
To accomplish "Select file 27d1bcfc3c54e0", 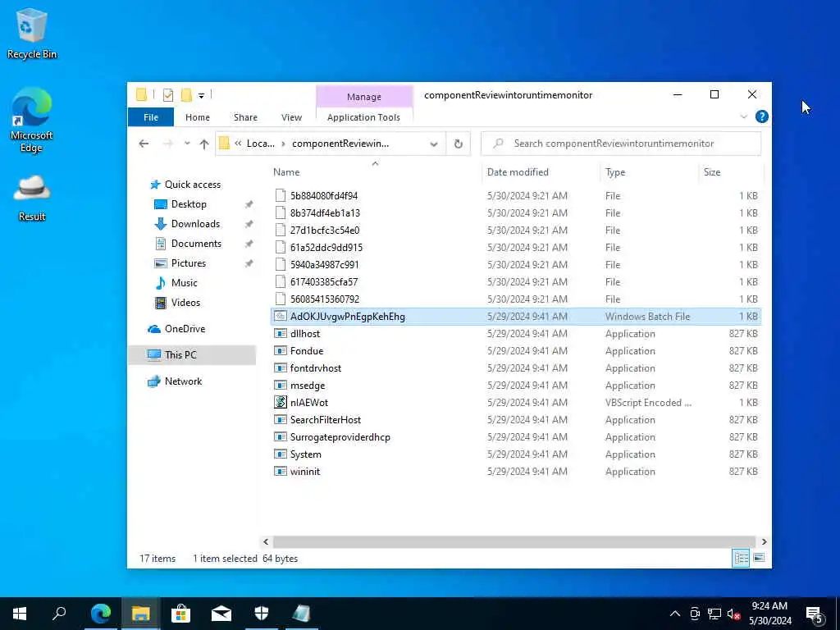I will [x=325, y=231].
